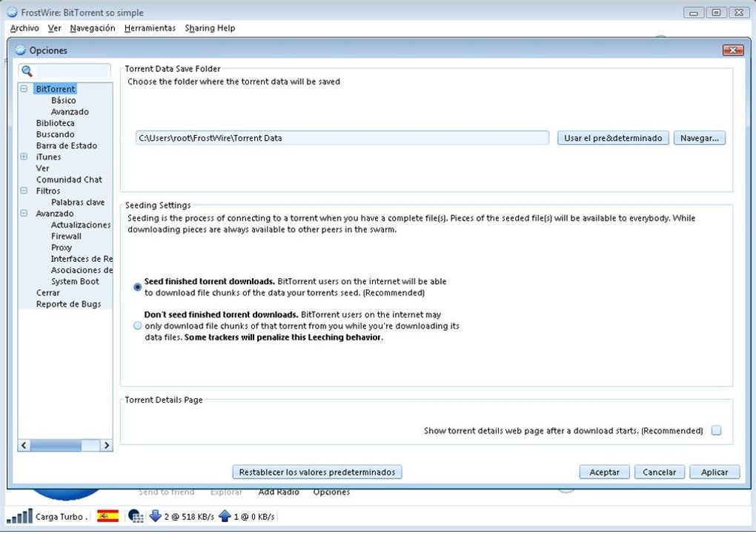Click the tree scrollbar left arrow

[24, 445]
